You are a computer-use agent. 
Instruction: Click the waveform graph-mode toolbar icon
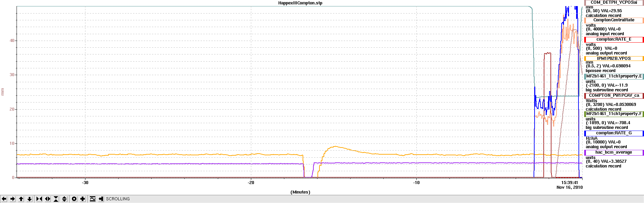click(93, 199)
